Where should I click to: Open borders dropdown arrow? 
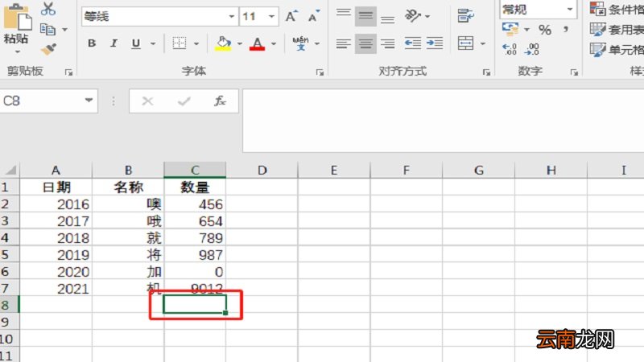coord(196,43)
